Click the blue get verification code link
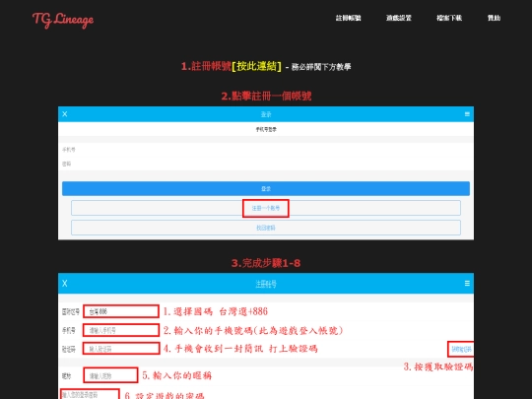 point(461,349)
